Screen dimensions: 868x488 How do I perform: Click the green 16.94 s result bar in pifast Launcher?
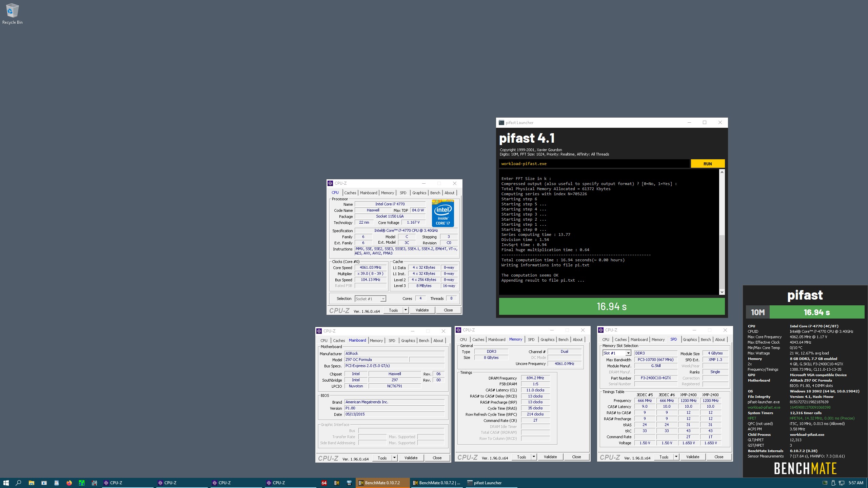point(612,306)
